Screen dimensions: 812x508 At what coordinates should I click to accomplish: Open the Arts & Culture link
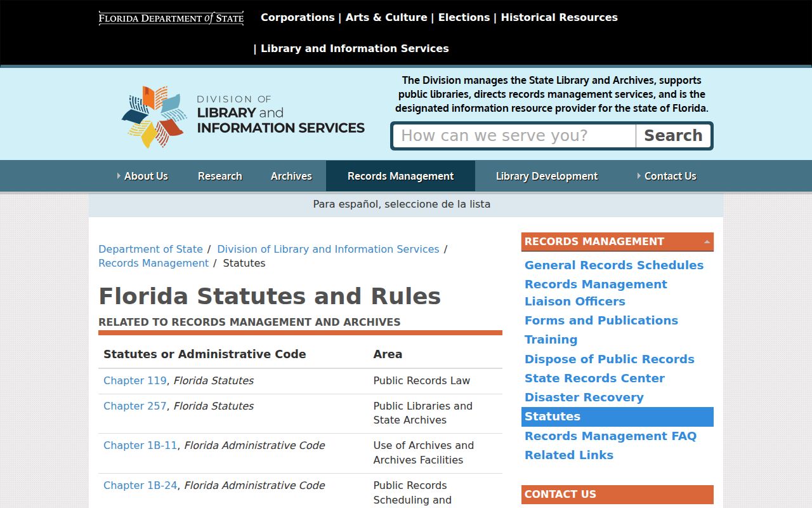pos(386,17)
